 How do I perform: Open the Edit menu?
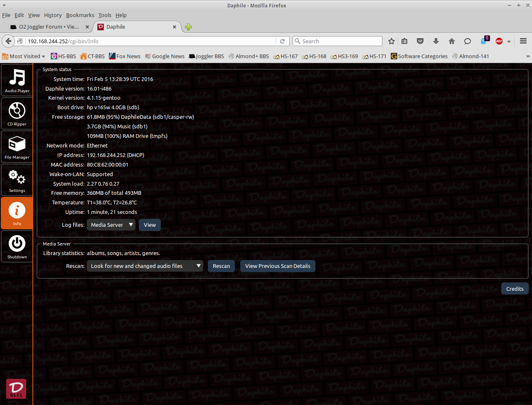point(19,15)
